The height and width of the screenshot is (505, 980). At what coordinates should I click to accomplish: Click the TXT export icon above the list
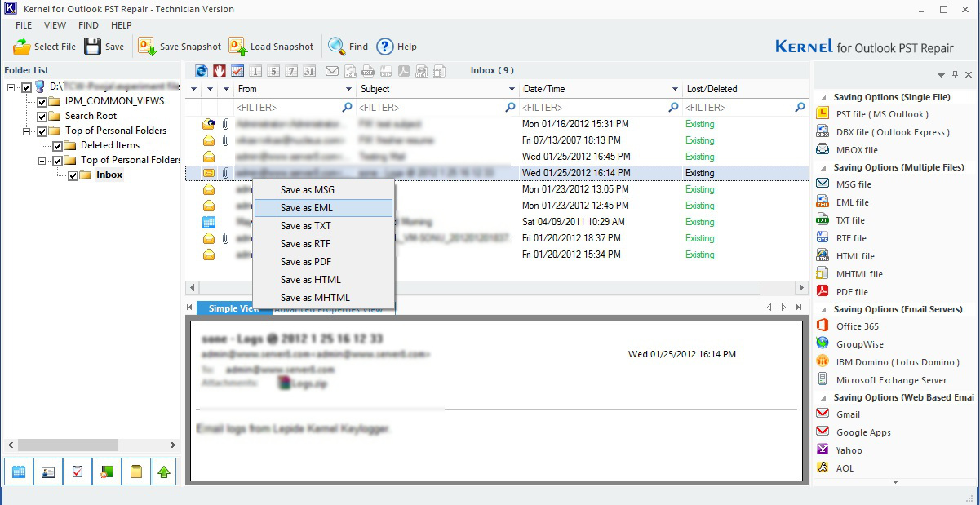tap(368, 70)
